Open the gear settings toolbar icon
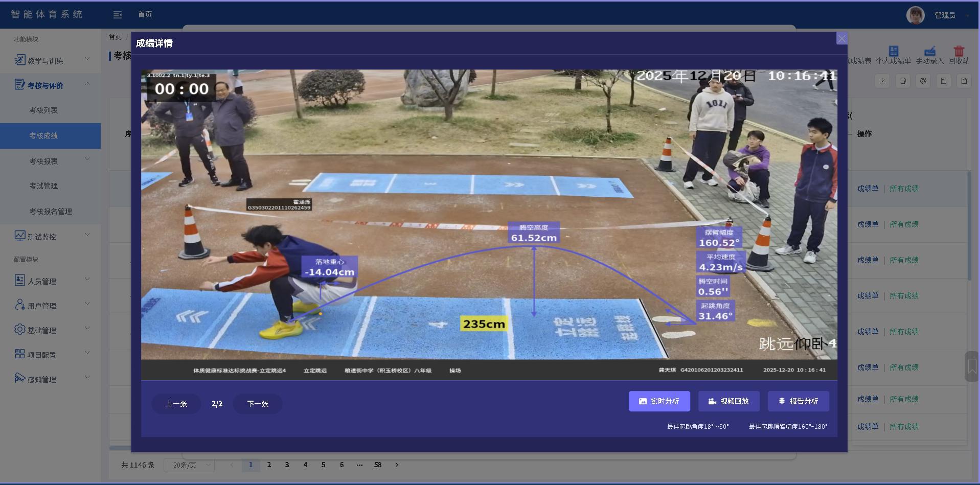The width and height of the screenshot is (980, 485). (x=923, y=81)
